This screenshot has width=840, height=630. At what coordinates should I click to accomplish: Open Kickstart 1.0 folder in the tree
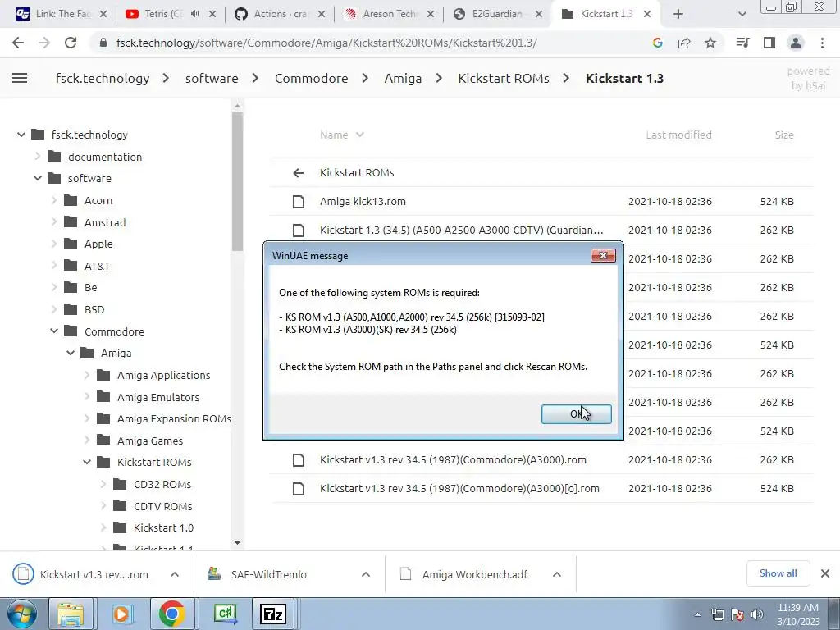(x=163, y=527)
